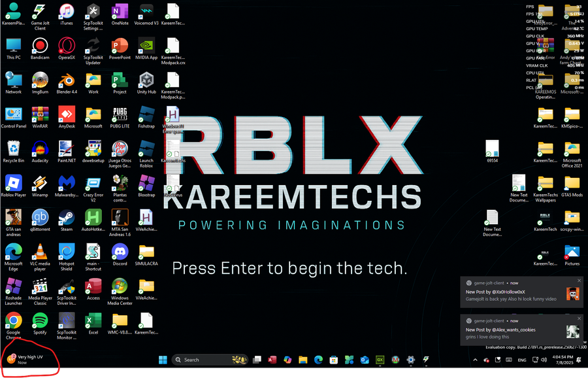Open the MTA San Andreas 1.6 shortcut
Screen dimensions: 588x378
pos(120,223)
